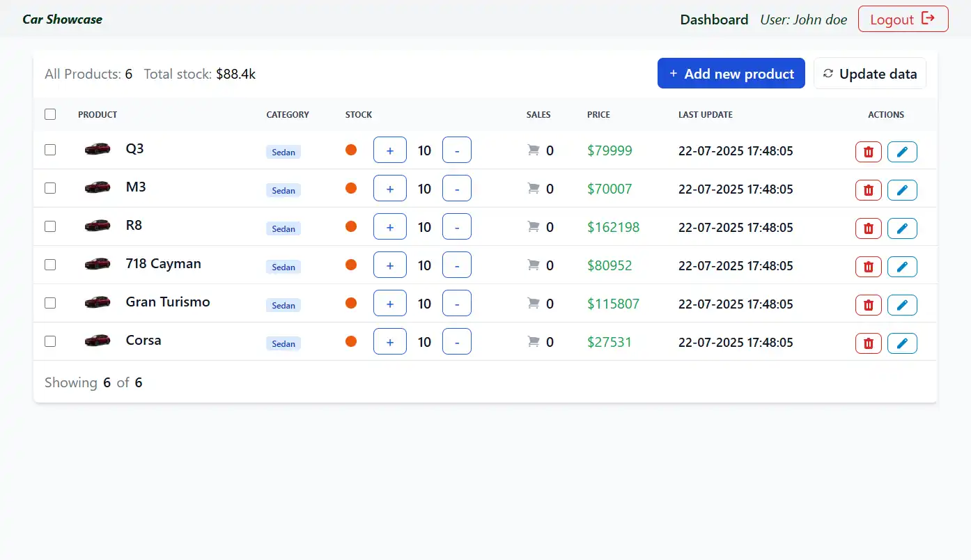Delete the Q3 product using trash icon
Viewport: 971px width, 560px height.
coord(868,151)
